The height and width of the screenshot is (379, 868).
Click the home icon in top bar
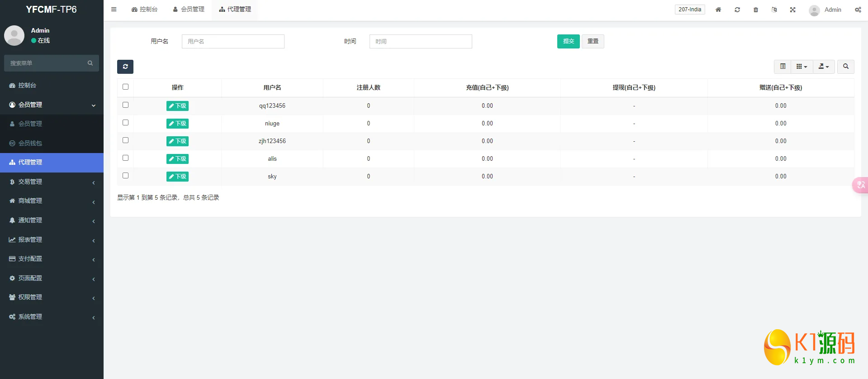tap(718, 10)
